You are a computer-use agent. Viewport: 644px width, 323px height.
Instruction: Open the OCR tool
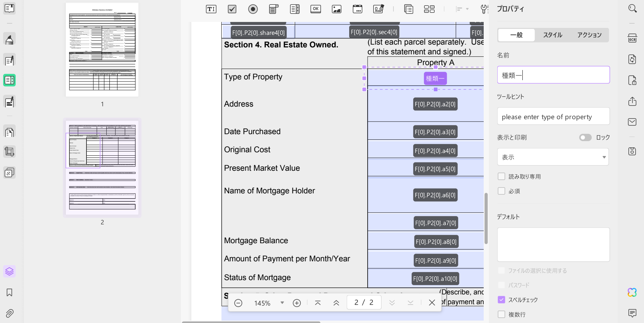click(632, 38)
